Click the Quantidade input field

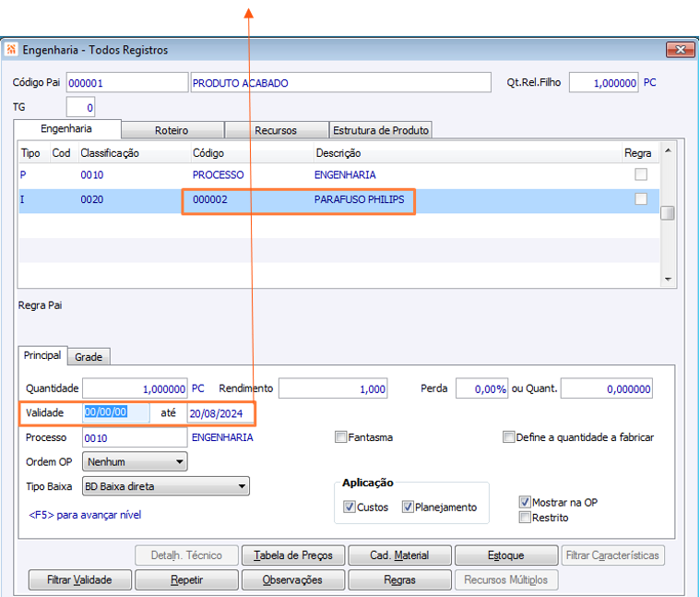(135, 388)
